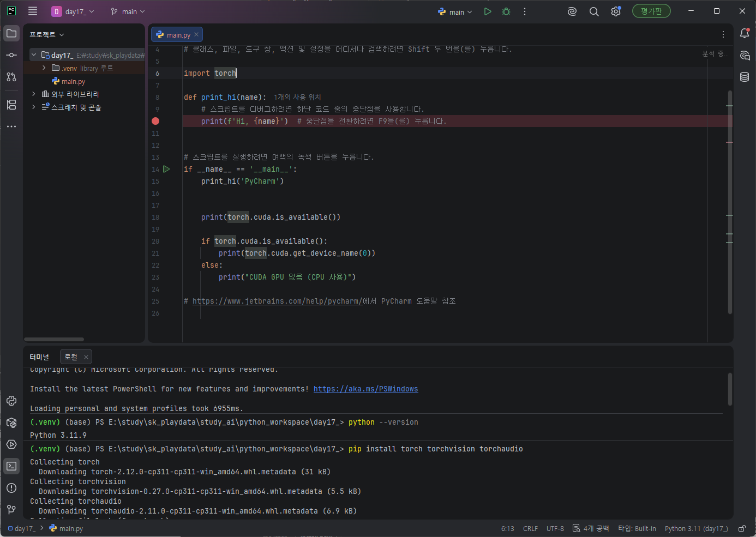Expand the .venv folder

(x=44, y=68)
